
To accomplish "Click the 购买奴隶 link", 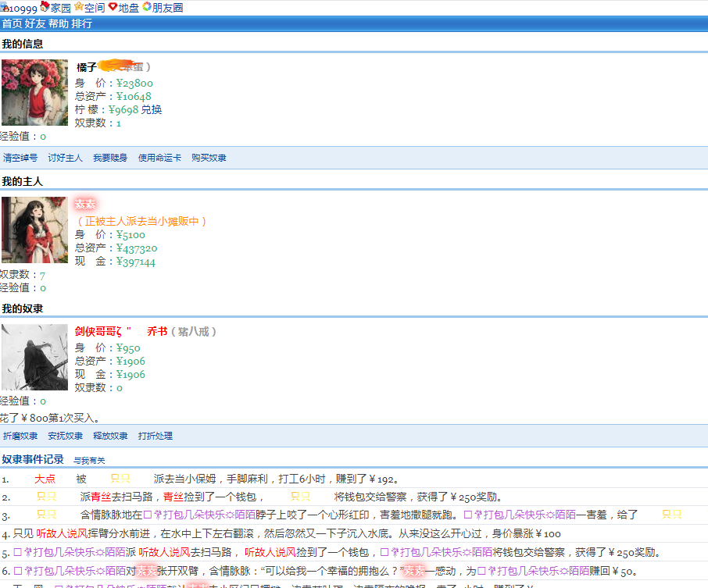I will coord(209,158).
